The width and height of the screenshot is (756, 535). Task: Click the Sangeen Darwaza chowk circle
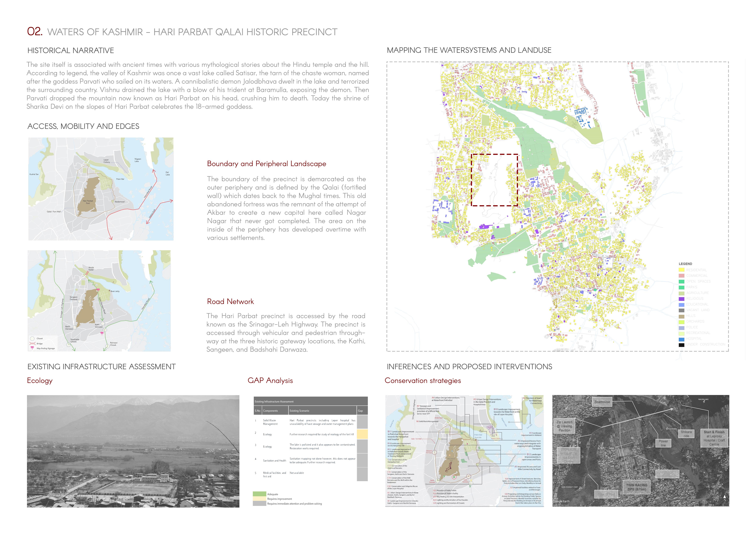point(80,301)
